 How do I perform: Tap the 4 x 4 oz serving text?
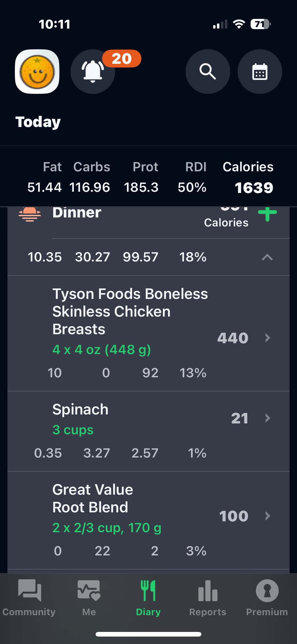101,350
